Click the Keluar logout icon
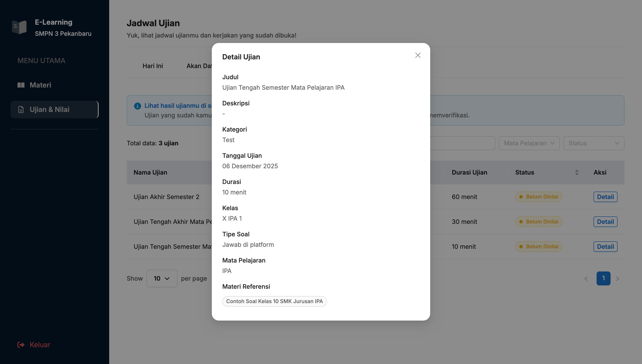The image size is (642, 364). click(x=21, y=345)
